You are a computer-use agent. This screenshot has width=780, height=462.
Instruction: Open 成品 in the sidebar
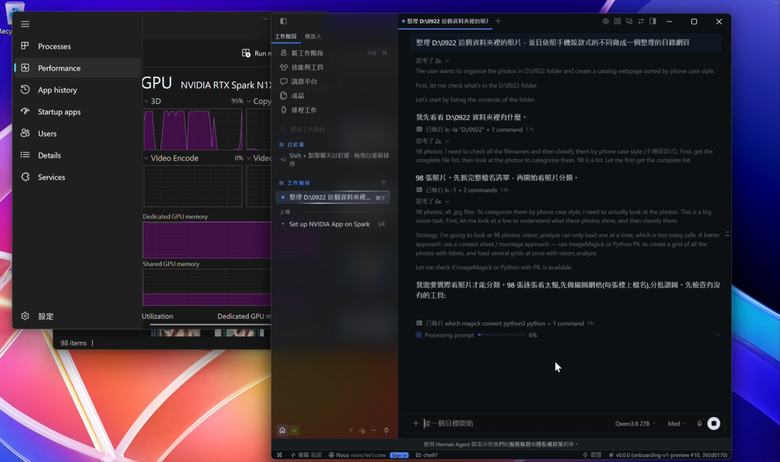(334, 95)
